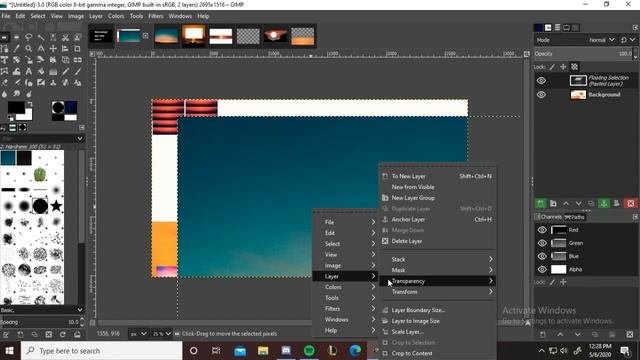The width and height of the screenshot is (640, 360).
Task: Expand the Stack submenu
Action: (x=438, y=259)
